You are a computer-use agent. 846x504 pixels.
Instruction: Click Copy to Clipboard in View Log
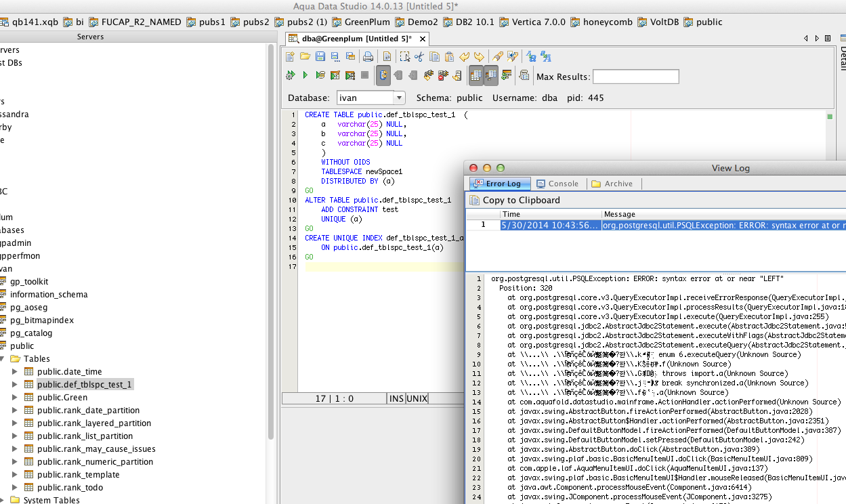point(515,200)
